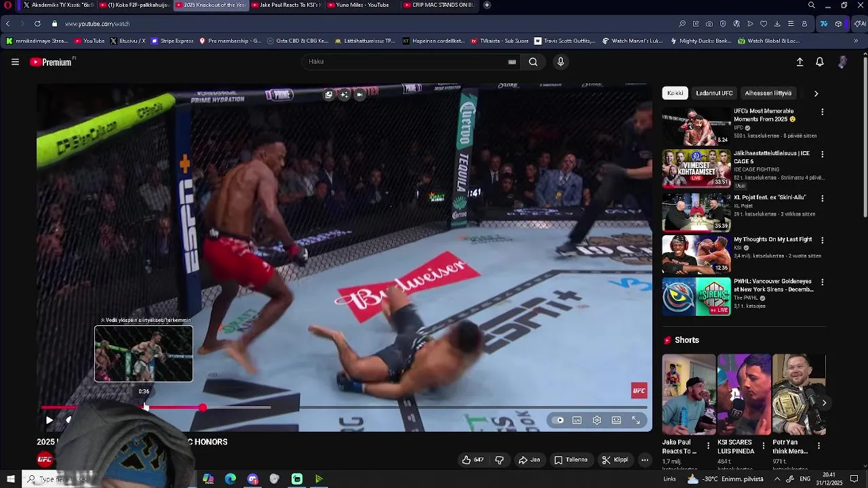The height and width of the screenshot is (488, 868).
Task: Show more filter chips with right arrow
Action: point(816,94)
